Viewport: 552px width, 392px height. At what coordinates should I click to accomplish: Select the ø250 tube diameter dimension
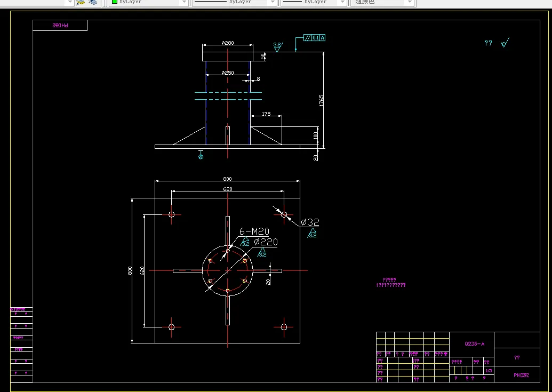click(x=228, y=73)
